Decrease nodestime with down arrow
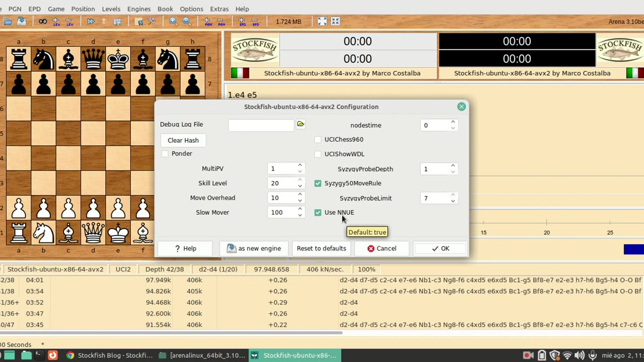Image resolution: width=644 pixels, height=362 pixels. click(453, 128)
